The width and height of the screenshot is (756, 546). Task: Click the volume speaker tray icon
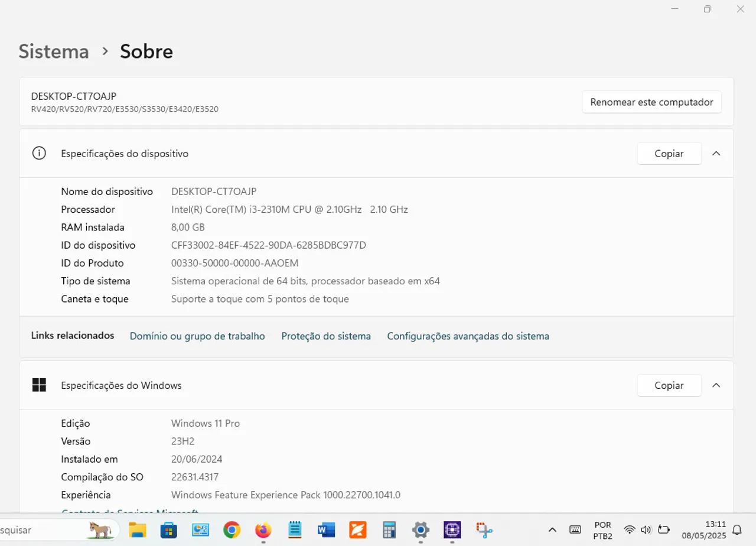[646, 529]
